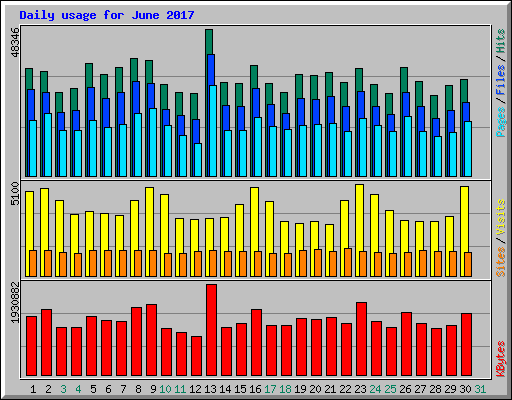Click the yellow Visits bar for day 4
Viewport: 512px width, 400px height.
point(74,234)
